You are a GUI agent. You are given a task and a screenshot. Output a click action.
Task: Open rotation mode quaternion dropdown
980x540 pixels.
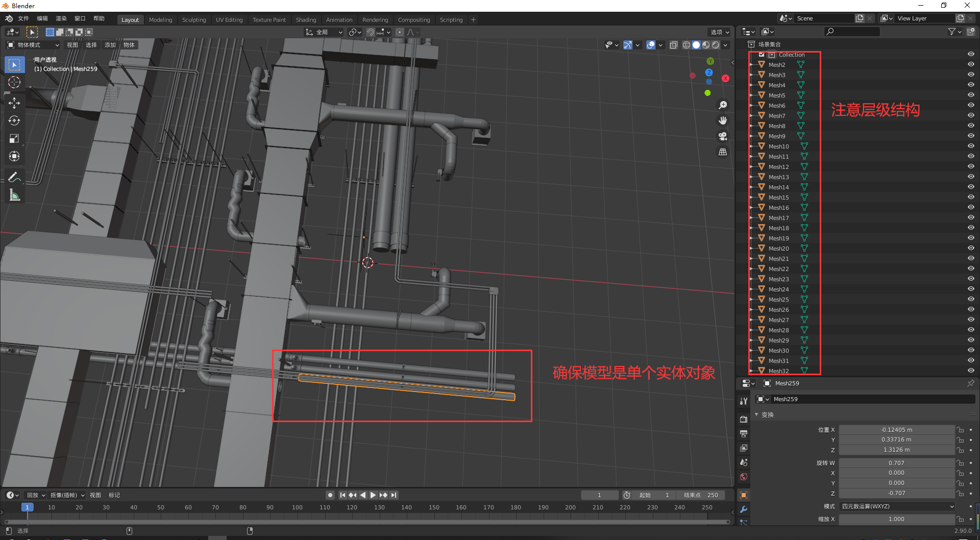897,506
